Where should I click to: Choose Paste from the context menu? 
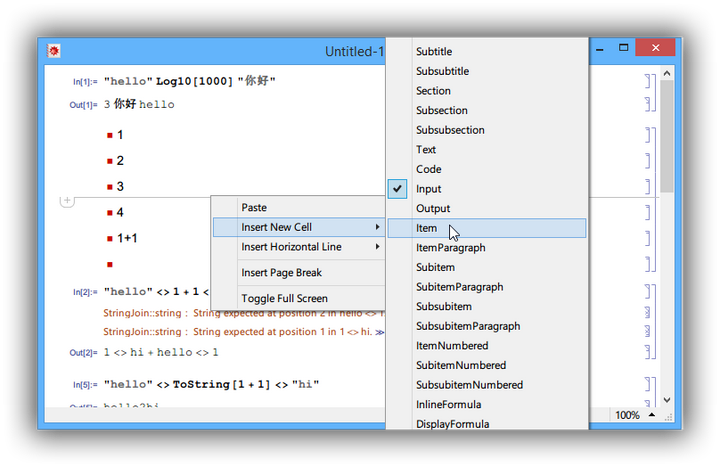(x=254, y=208)
